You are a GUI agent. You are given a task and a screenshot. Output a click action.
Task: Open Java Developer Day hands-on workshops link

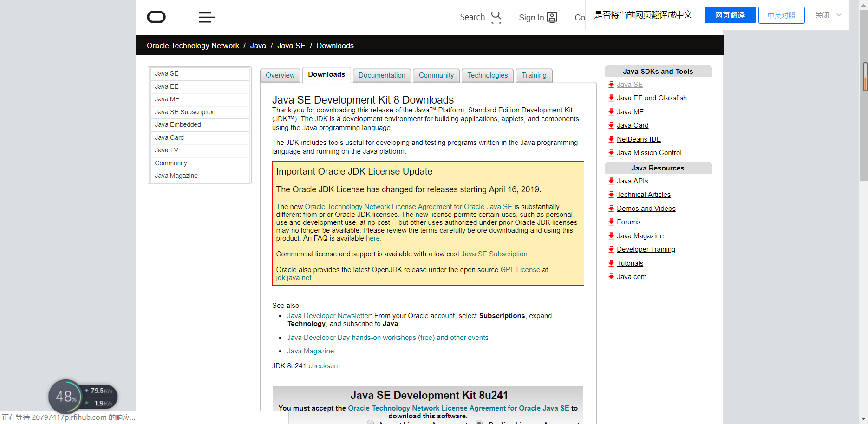click(388, 338)
